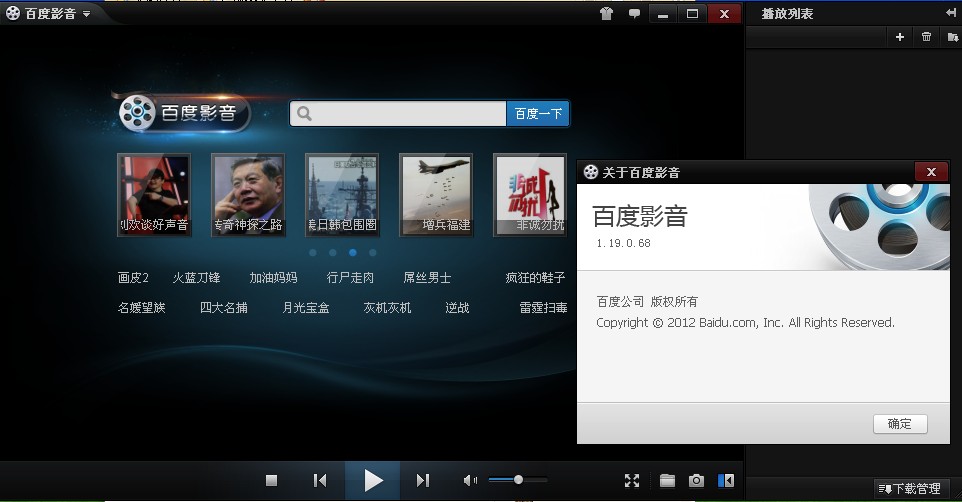
Task: Click the 百度公司 版权所有 text
Action: (x=647, y=301)
